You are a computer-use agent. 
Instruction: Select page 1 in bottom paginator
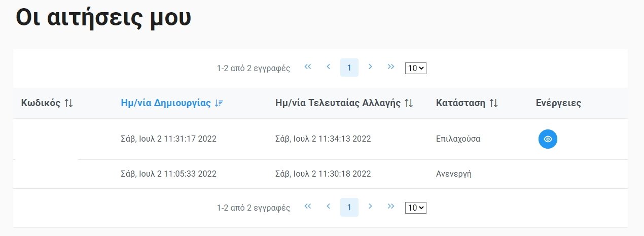349,207
